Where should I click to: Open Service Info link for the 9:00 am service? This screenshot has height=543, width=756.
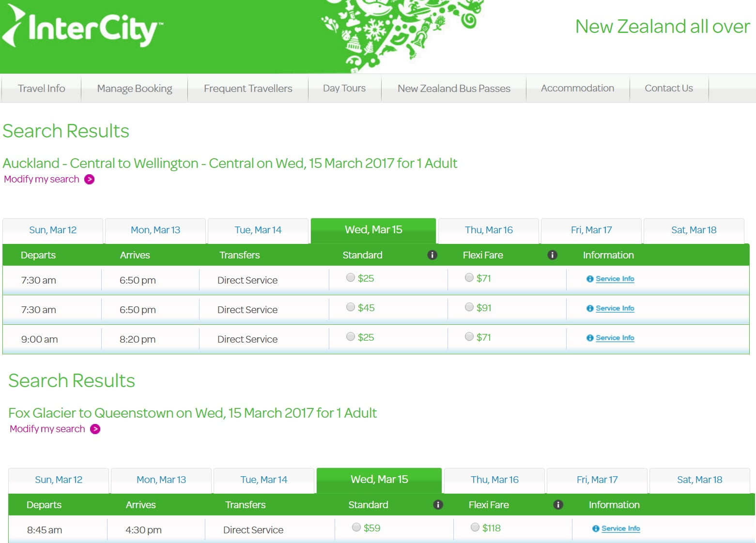tap(615, 338)
